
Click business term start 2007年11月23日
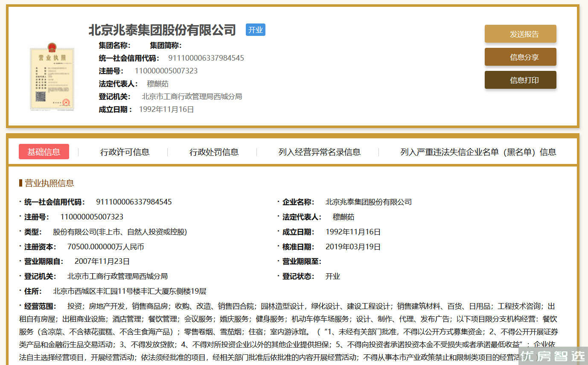tap(102, 261)
